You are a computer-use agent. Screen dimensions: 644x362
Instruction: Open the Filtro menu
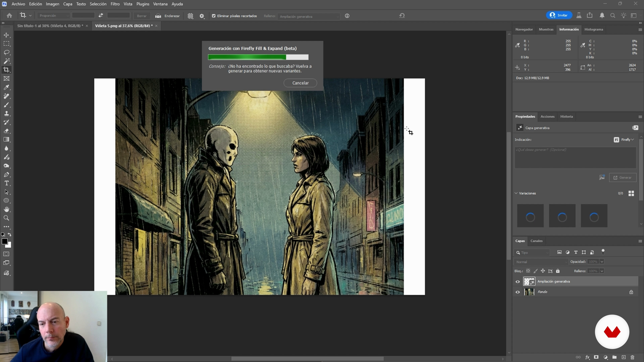tap(115, 4)
